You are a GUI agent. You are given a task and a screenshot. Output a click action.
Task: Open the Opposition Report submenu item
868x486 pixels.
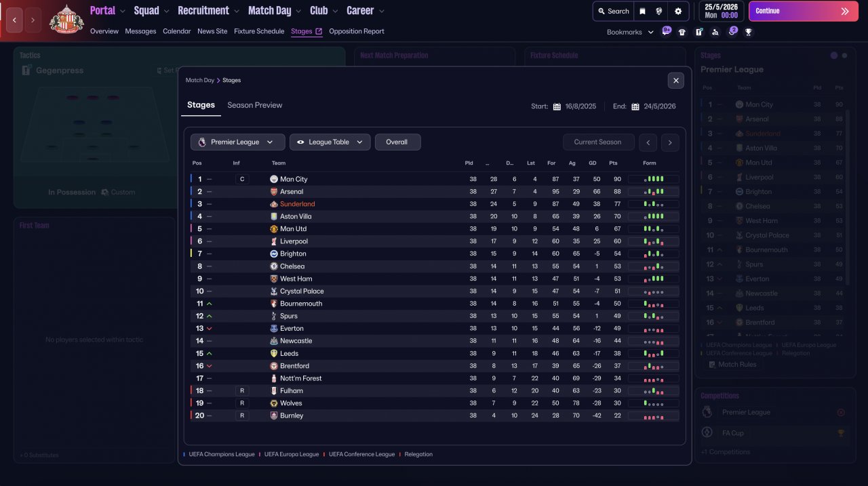(x=357, y=31)
